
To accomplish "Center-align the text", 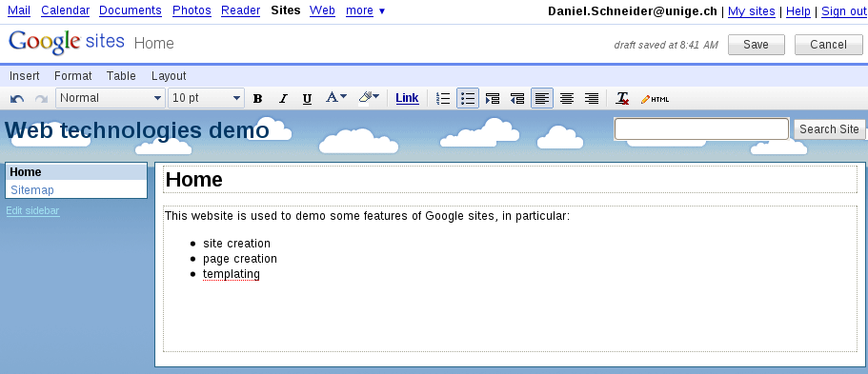I will click(x=567, y=98).
